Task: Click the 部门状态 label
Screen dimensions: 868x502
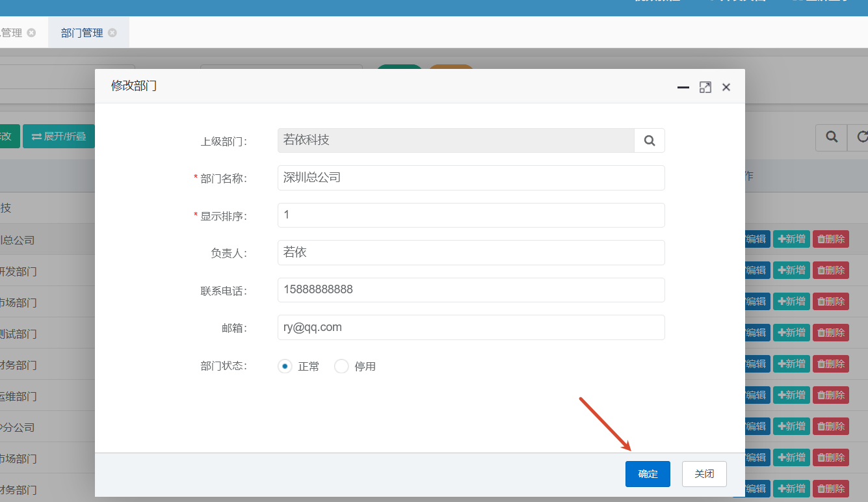Action: click(x=224, y=366)
